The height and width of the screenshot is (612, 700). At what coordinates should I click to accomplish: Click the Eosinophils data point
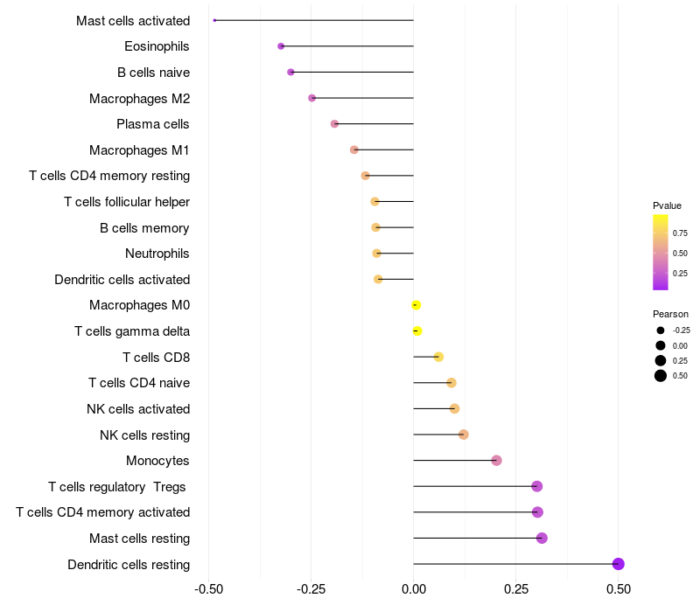tap(281, 46)
